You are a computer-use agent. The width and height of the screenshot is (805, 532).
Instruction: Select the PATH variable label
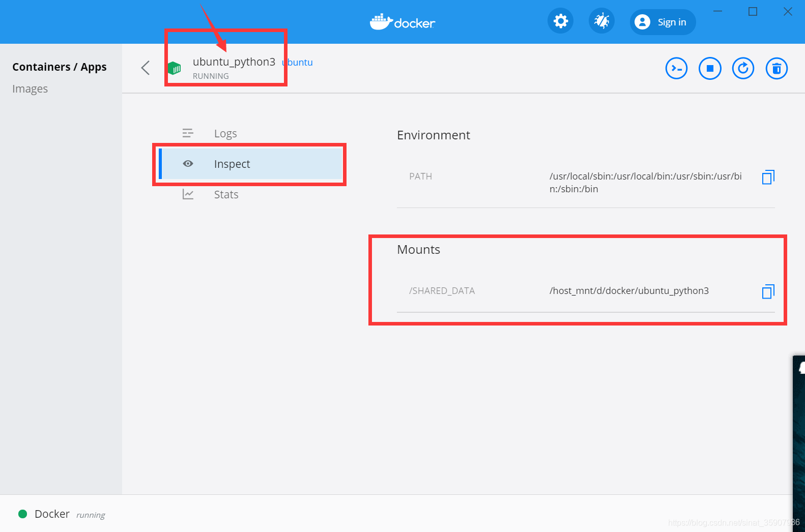pos(421,176)
